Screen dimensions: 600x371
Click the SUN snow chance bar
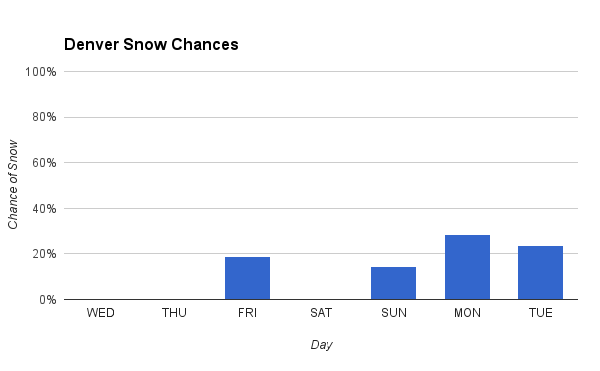[393, 283]
